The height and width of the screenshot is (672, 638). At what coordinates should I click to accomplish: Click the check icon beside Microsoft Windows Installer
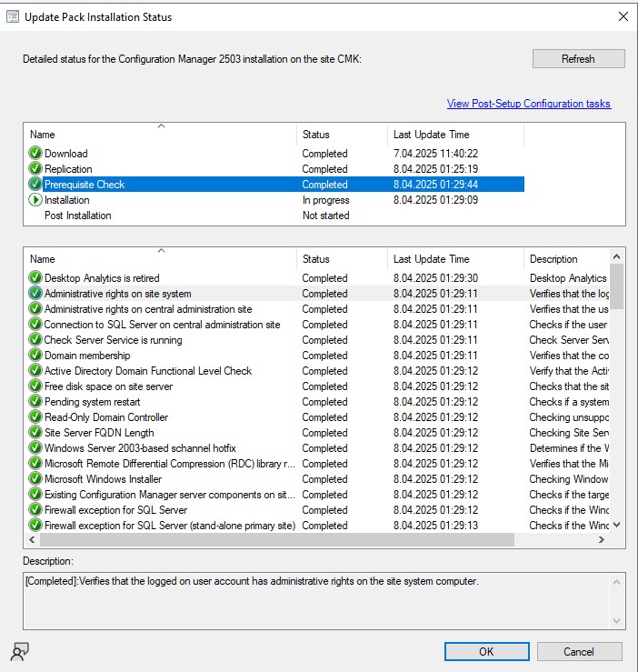(x=35, y=479)
